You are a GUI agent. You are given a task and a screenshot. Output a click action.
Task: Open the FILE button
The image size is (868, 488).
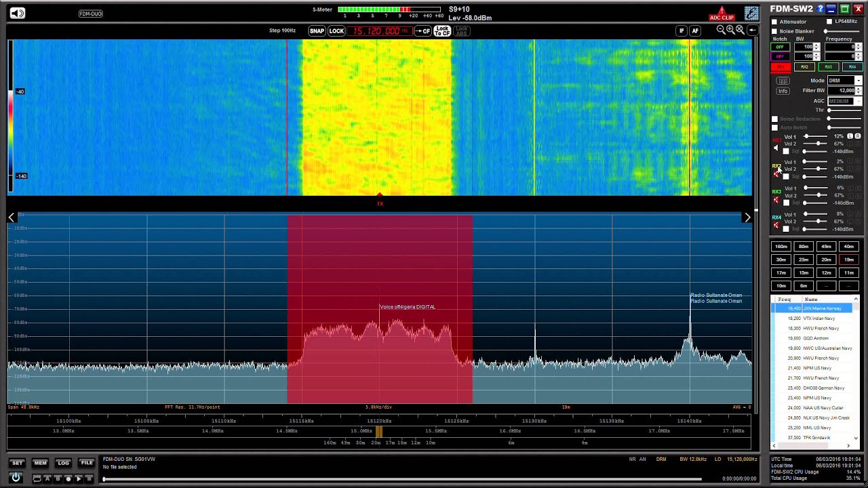click(87, 463)
